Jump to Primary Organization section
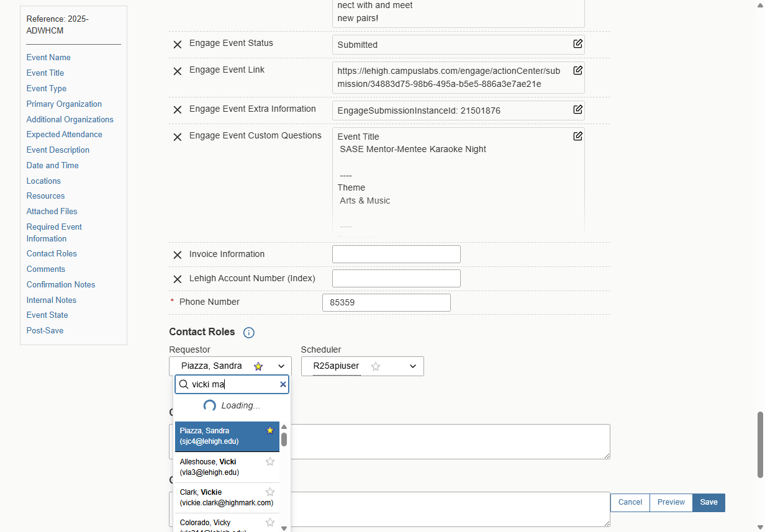The width and height of the screenshot is (765, 532). [x=64, y=104]
